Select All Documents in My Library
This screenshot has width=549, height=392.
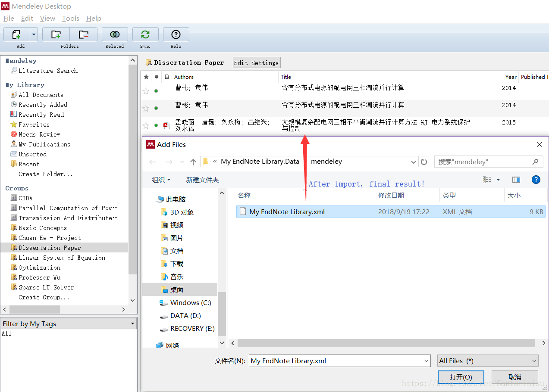(x=41, y=95)
